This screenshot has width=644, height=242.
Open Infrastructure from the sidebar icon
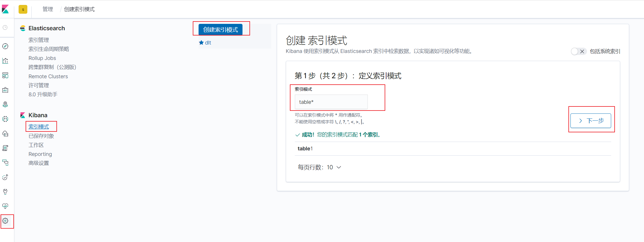[5, 134]
